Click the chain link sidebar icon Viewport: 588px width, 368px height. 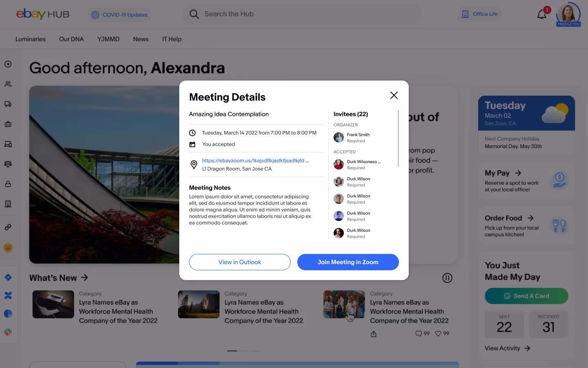8,227
